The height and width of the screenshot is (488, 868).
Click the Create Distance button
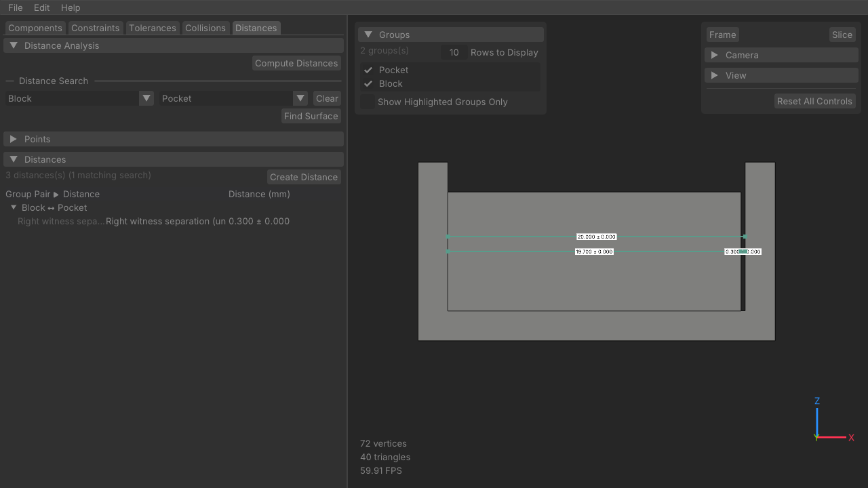point(304,177)
